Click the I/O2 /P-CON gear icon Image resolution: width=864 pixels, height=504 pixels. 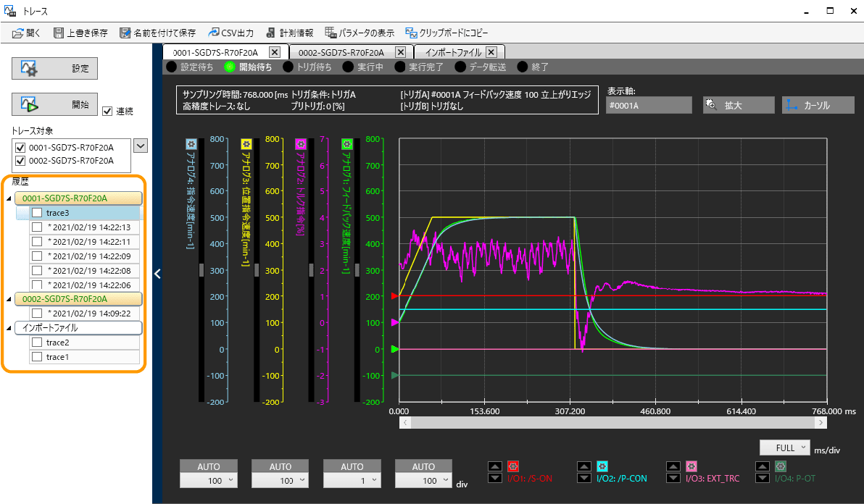[602, 466]
